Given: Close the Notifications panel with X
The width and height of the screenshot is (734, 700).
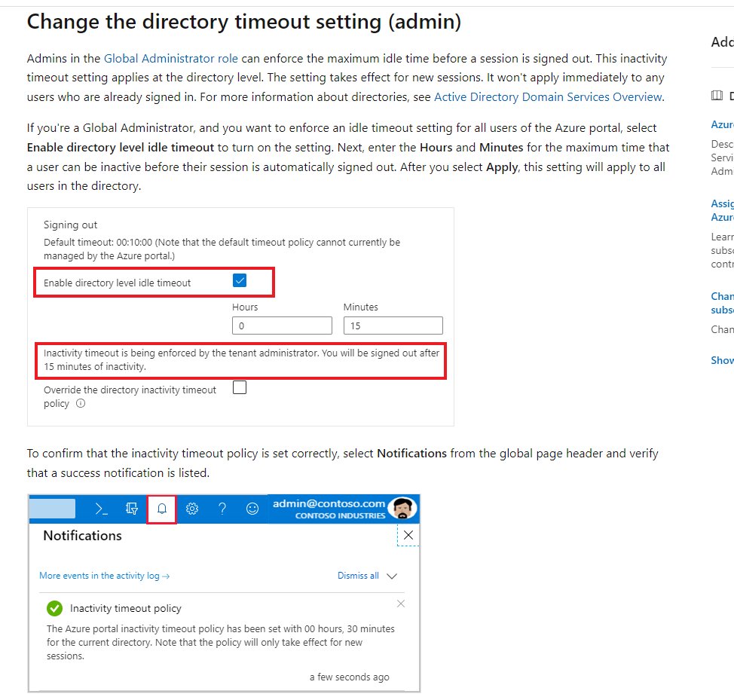Looking at the screenshot, I should [408, 535].
